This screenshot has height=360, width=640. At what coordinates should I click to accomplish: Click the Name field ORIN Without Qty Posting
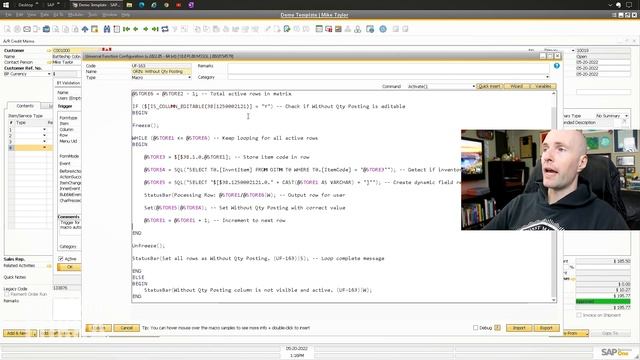pos(161,71)
